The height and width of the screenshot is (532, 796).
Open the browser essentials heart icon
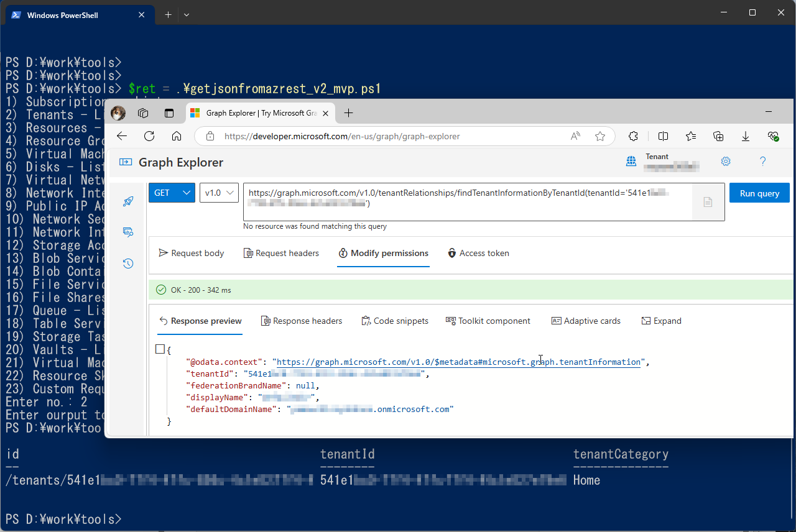click(773, 136)
